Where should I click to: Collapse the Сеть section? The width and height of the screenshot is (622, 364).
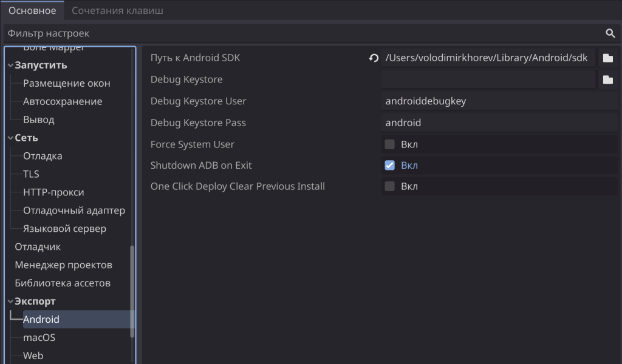(10, 138)
